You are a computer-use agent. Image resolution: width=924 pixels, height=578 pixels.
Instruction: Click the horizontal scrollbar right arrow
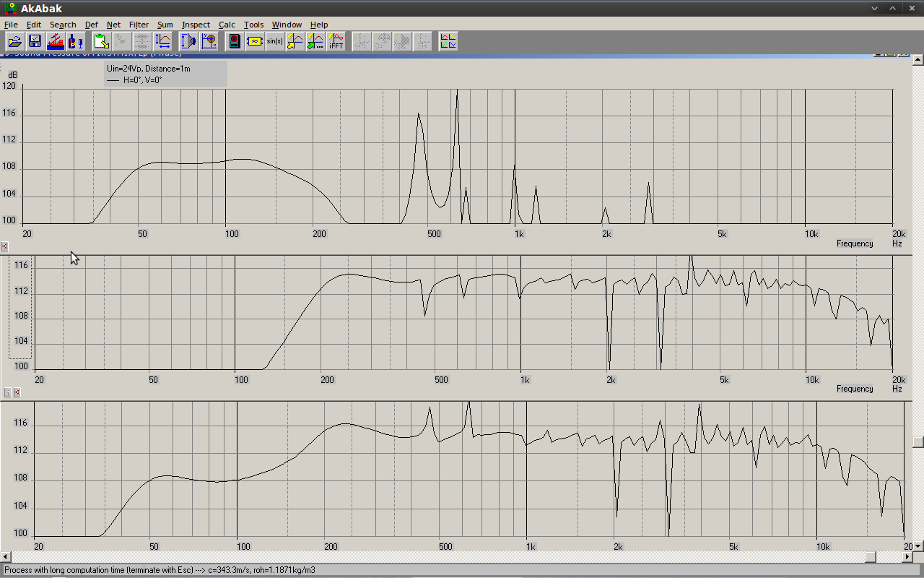pos(907,557)
